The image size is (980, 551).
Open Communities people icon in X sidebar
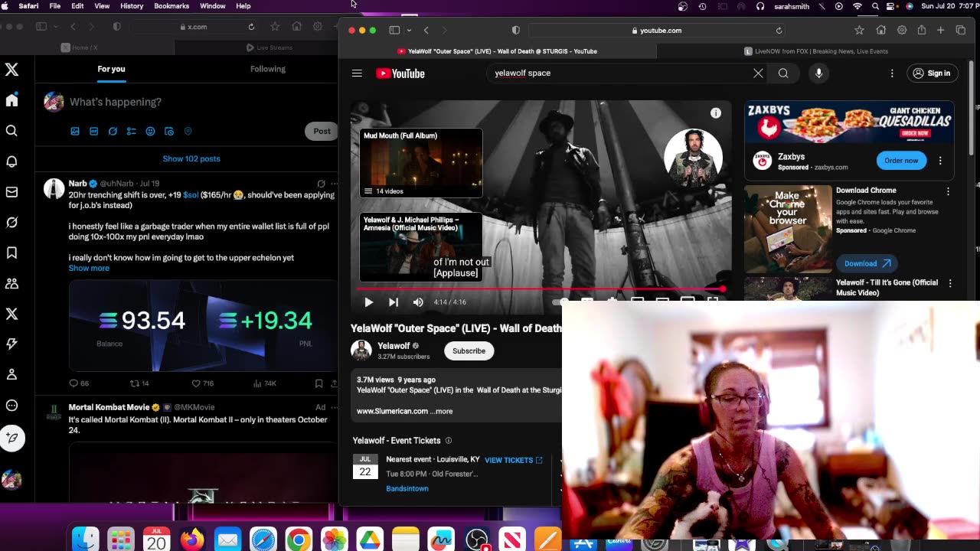[x=11, y=283]
